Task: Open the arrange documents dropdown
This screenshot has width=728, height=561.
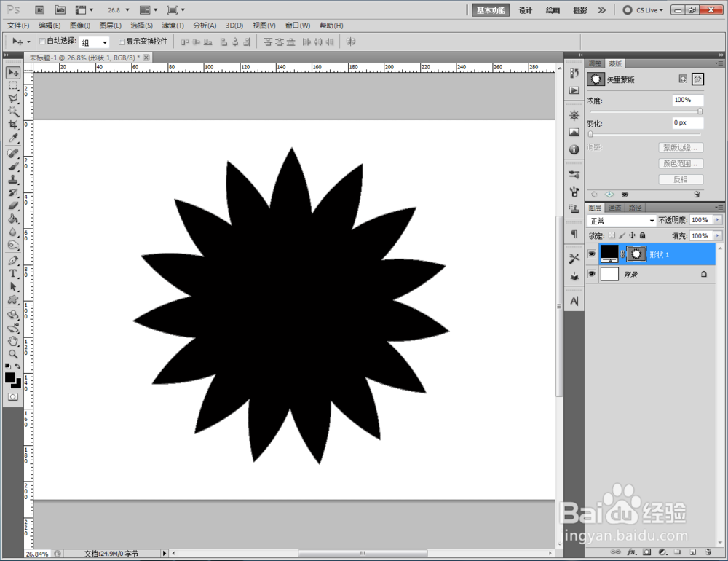Action: [149, 9]
